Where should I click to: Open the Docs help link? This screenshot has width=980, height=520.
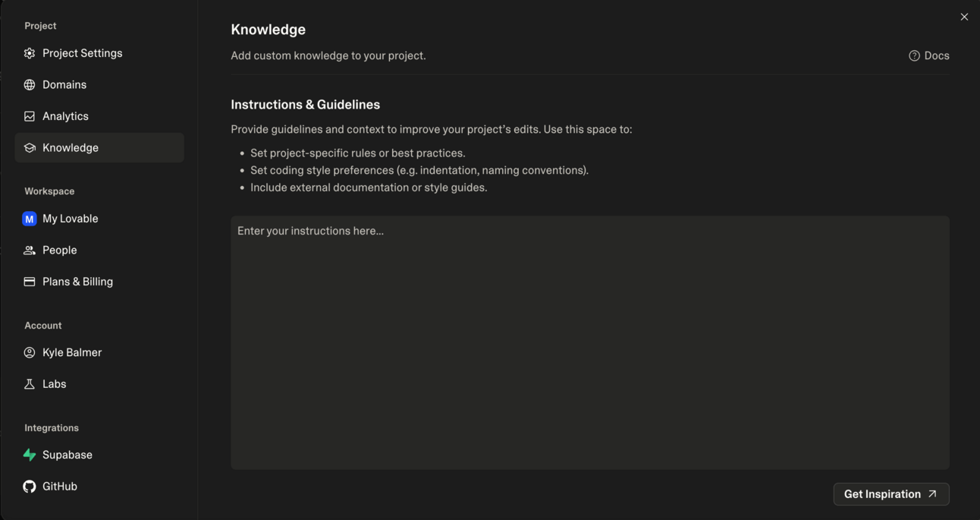929,55
